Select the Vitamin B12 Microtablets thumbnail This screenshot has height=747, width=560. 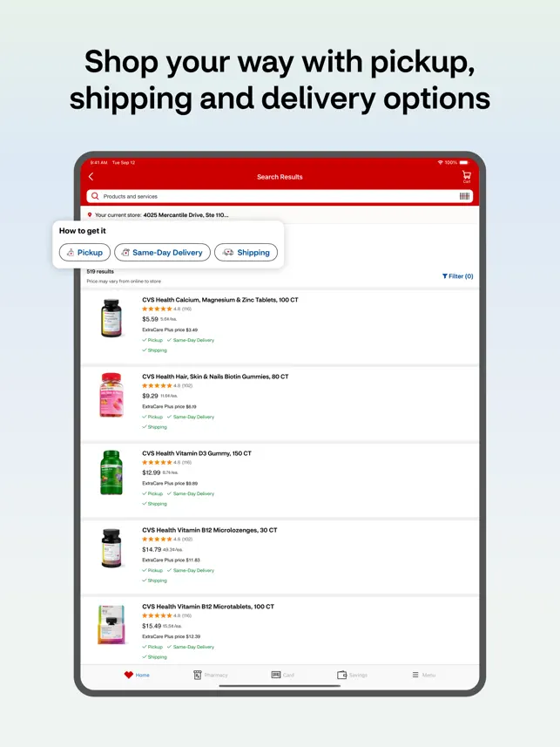point(111,625)
